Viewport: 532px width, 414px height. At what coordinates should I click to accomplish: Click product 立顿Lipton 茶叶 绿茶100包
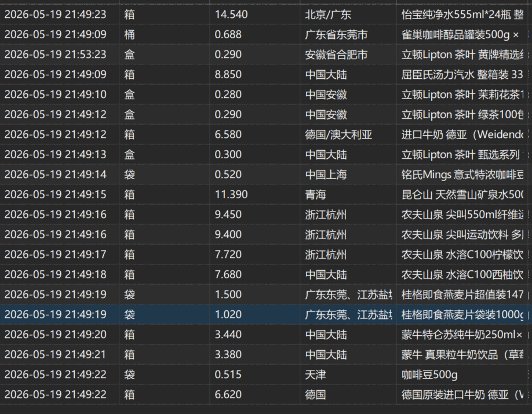point(462,115)
